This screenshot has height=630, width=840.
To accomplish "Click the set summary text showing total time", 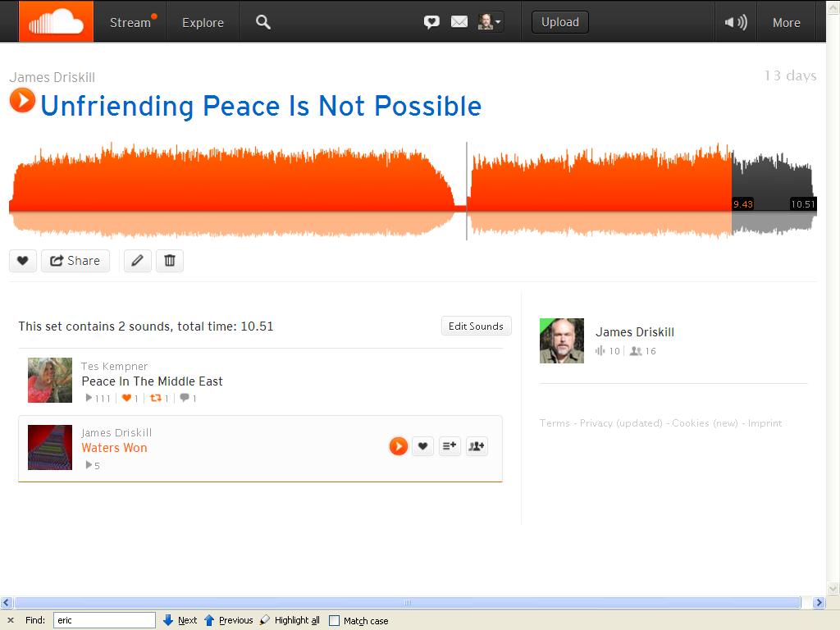I will pos(146,326).
